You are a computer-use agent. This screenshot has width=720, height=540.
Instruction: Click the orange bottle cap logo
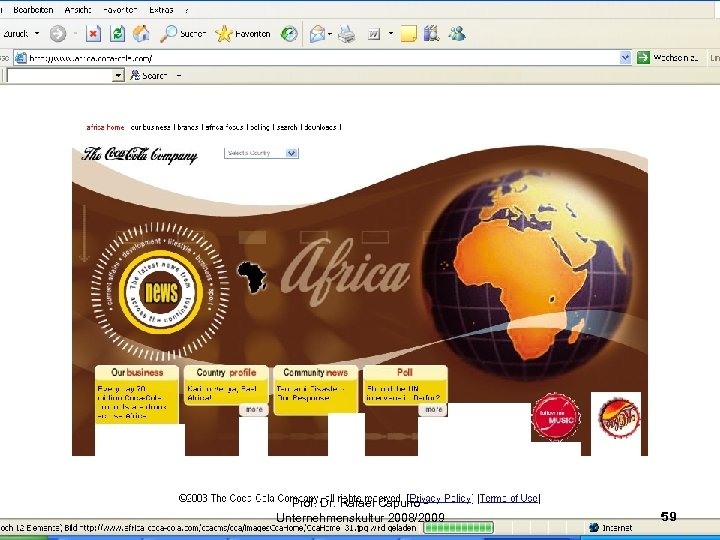tap(619, 418)
